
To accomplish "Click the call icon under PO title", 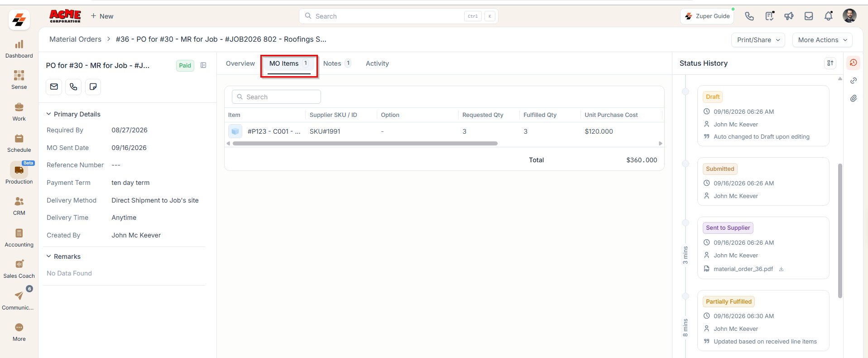I will coord(73,87).
